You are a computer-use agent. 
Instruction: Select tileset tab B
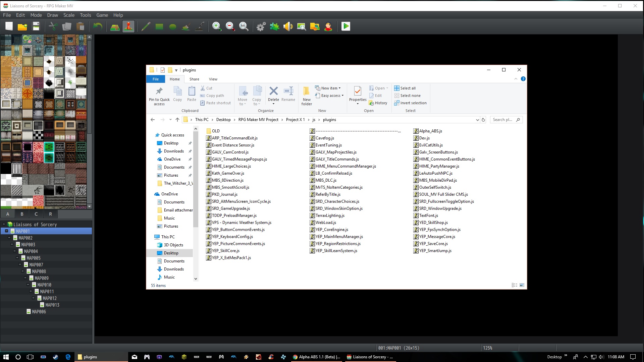(x=22, y=214)
